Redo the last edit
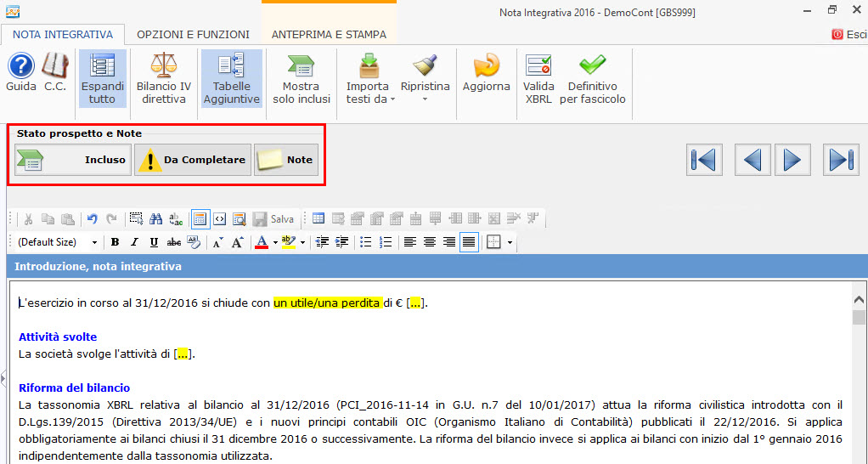This screenshot has width=868, height=464. click(x=112, y=218)
